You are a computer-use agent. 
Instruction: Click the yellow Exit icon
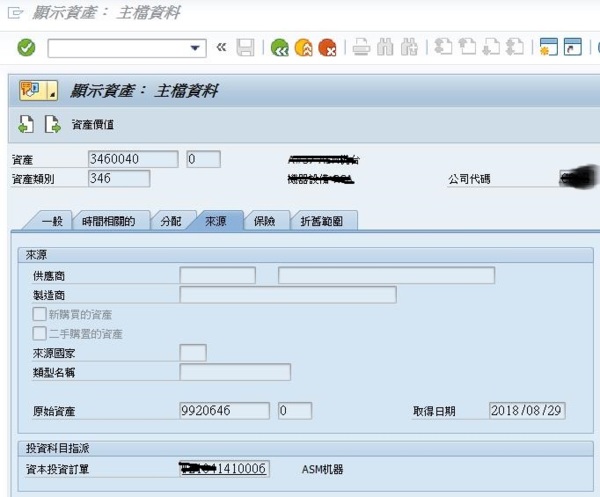304,47
